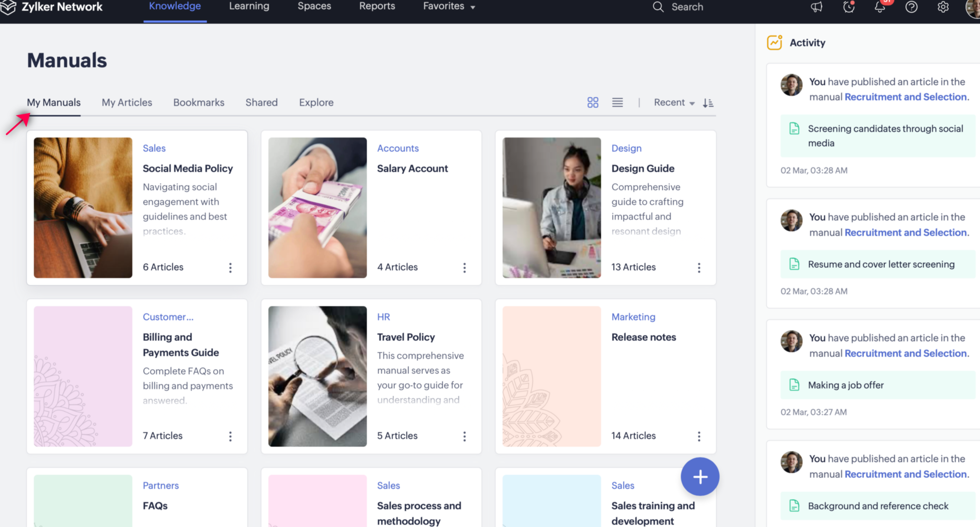980x527 pixels.
Task: Go to the My Articles tab
Action: 127,102
